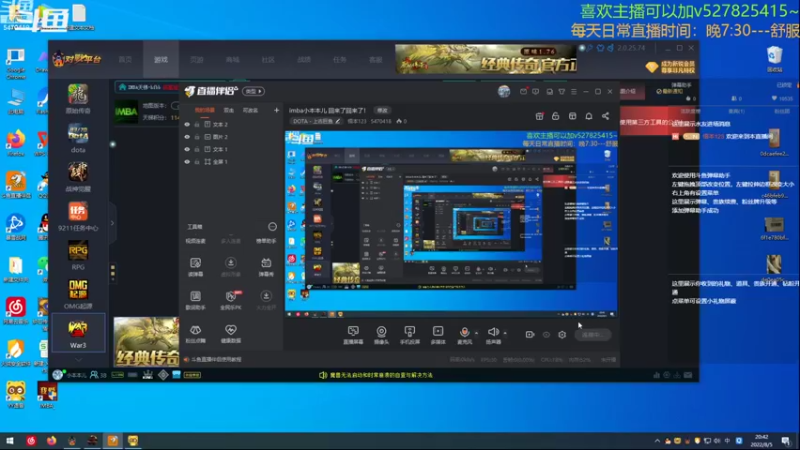Open the taskbar clock and date

[762, 441]
